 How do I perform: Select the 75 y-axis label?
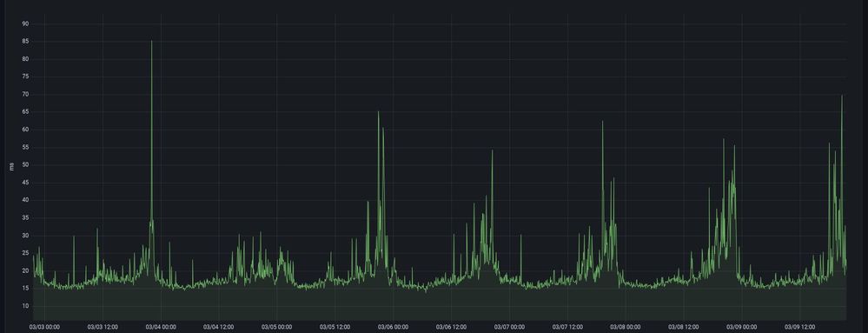pyautogui.click(x=25, y=77)
